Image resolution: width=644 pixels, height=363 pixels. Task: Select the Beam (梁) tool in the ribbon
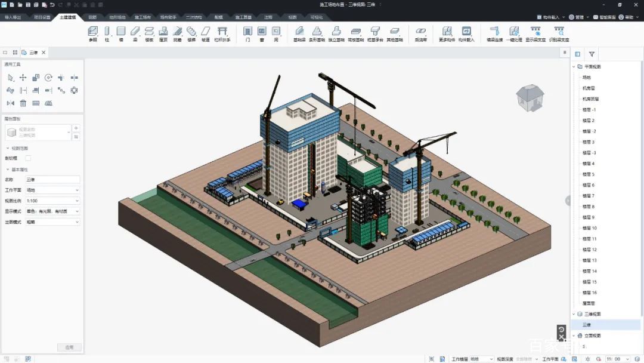pos(135,34)
